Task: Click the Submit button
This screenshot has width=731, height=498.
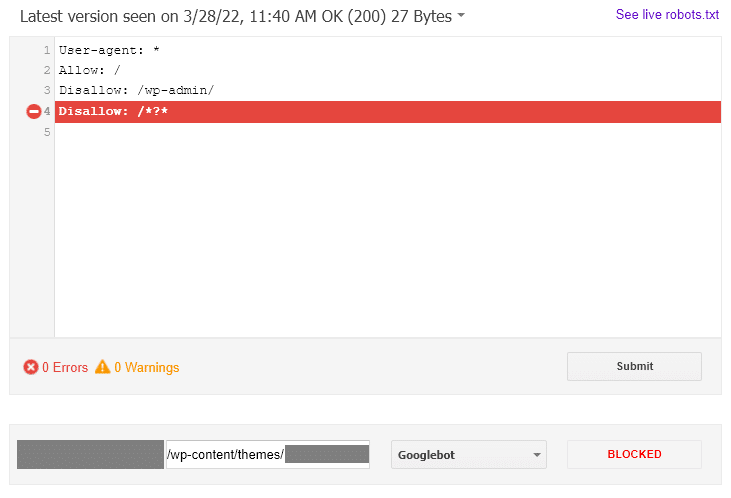Action: [634, 367]
